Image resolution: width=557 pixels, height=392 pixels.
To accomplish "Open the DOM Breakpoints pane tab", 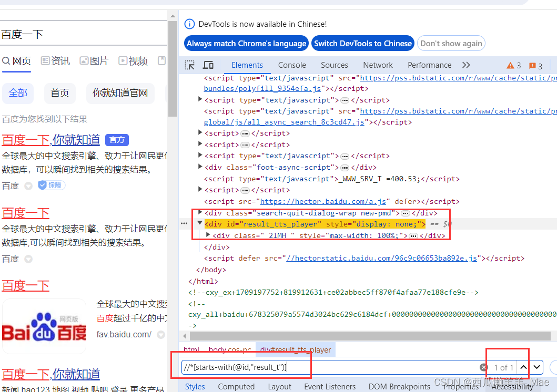I will (x=399, y=387).
